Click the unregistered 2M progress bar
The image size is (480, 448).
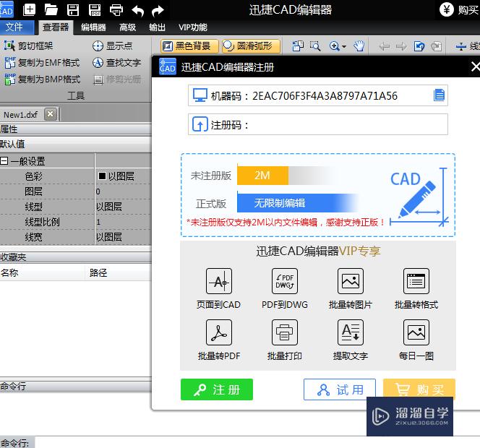(262, 176)
